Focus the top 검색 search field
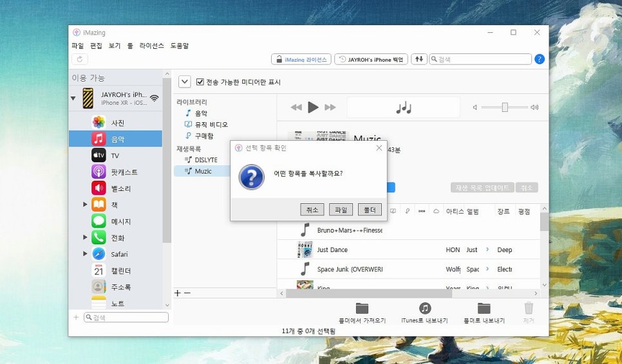This screenshot has height=364, width=622. click(480, 59)
